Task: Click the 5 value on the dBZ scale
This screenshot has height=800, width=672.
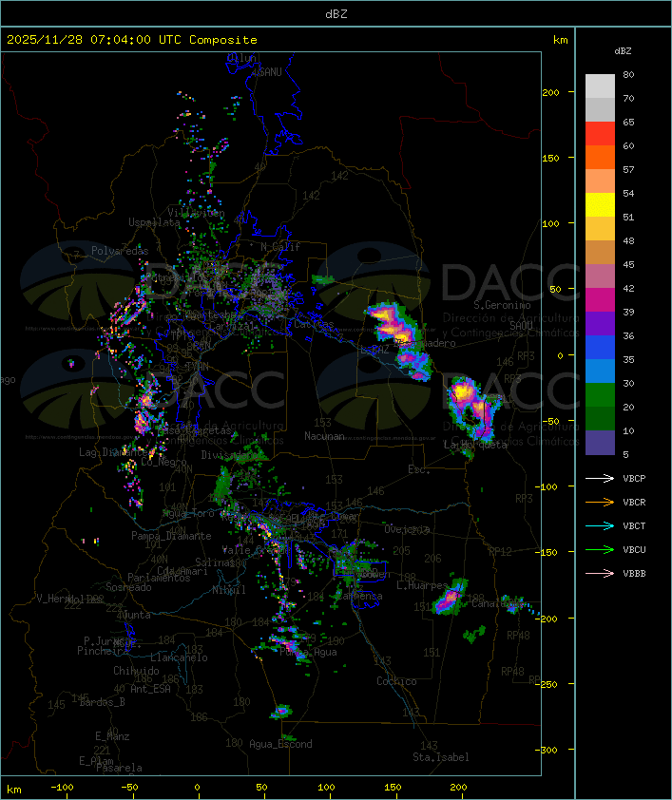Action: coord(625,454)
